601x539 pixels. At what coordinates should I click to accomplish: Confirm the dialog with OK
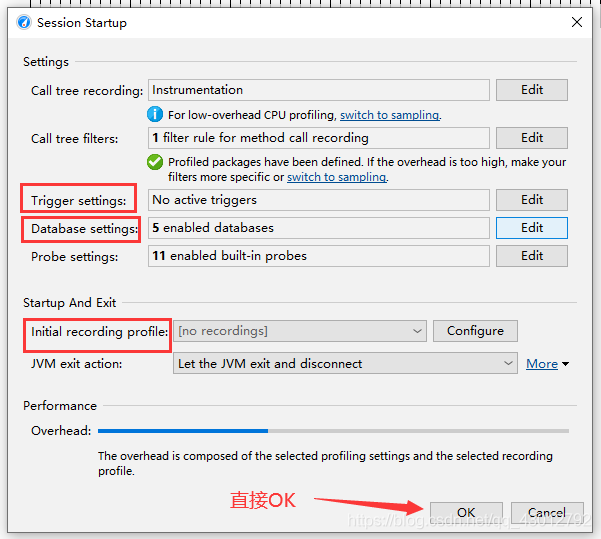pos(466,513)
